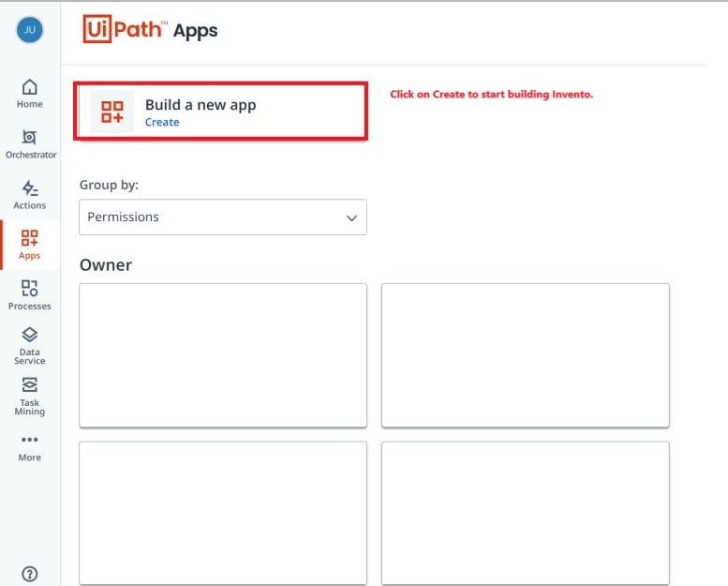Open Actions from the sidebar
728x586 pixels.
30,195
